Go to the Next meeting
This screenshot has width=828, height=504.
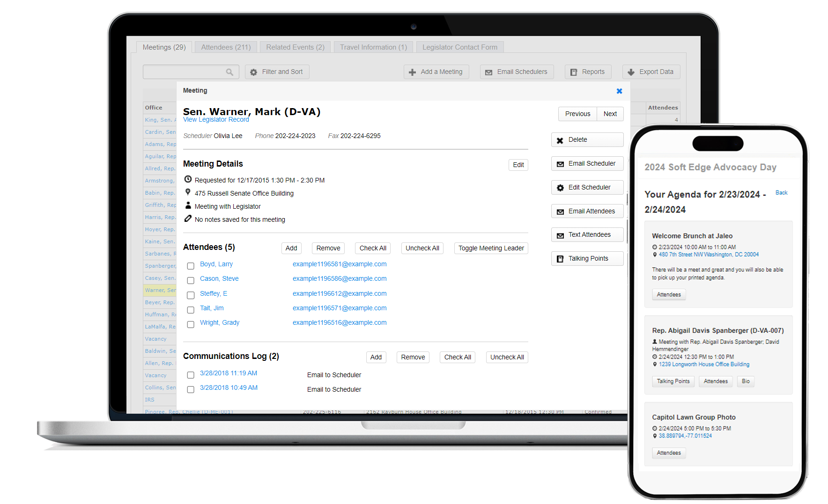click(x=610, y=114)
